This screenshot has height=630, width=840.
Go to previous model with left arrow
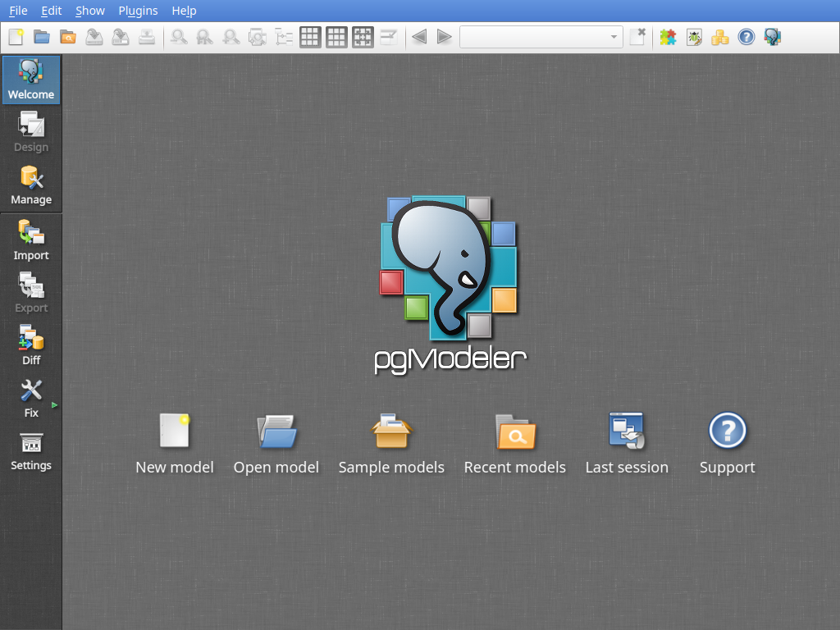click(419, 37)
